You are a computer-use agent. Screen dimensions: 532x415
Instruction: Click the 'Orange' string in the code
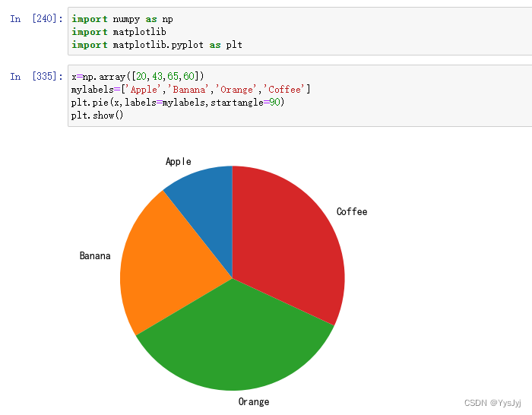coord(236,89)
